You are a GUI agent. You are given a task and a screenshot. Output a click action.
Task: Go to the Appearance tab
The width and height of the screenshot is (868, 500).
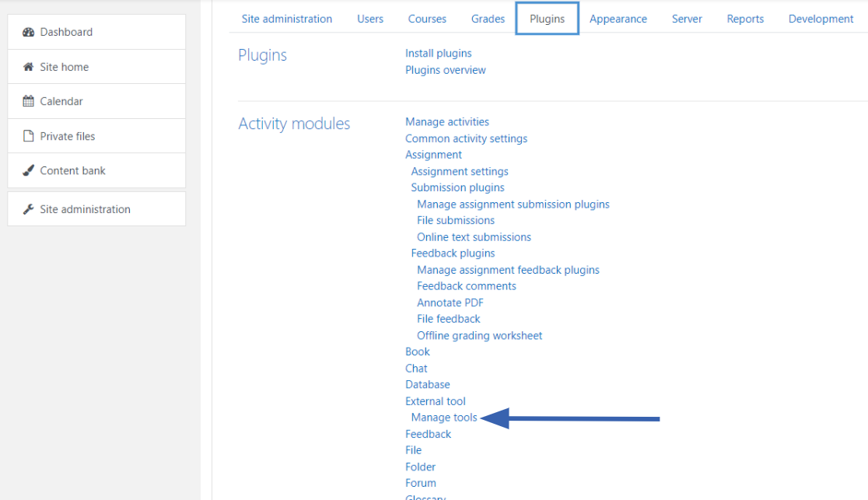618,19
